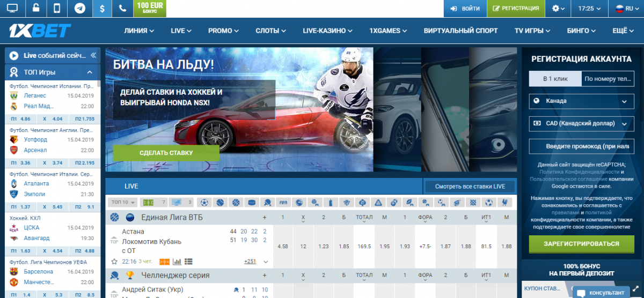The image size is (644, 298).
Task: Open the 1XGAMES menu
Action: [389, 31]
